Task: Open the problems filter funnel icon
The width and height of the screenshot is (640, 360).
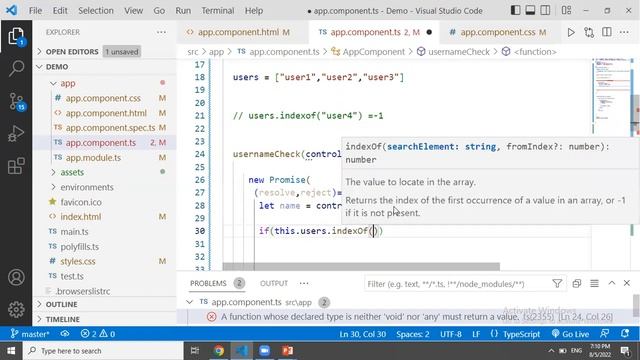Action: (x=557, y=283)
